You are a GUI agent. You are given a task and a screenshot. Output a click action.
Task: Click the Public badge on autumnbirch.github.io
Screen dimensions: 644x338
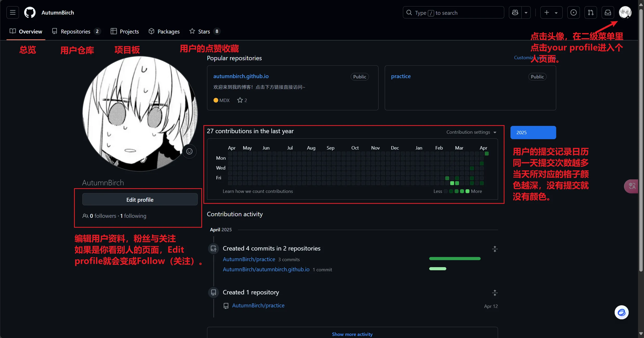tap(360, 77)
